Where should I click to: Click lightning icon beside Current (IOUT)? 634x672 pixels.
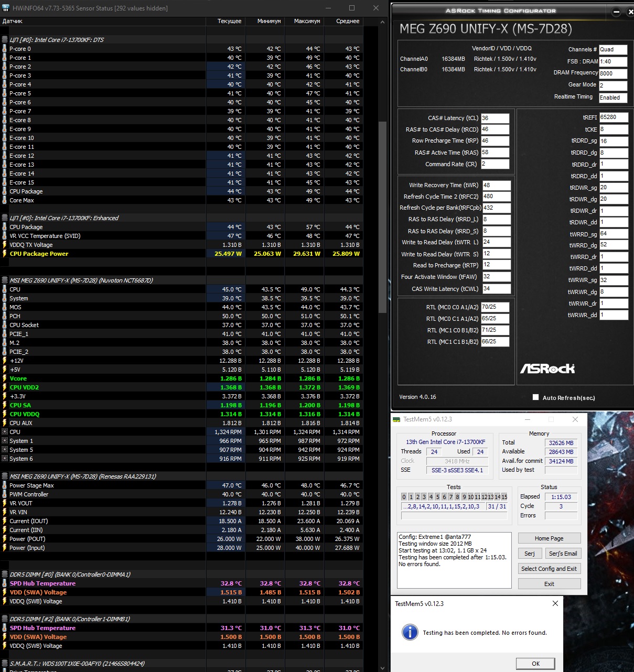coord(5,521)
